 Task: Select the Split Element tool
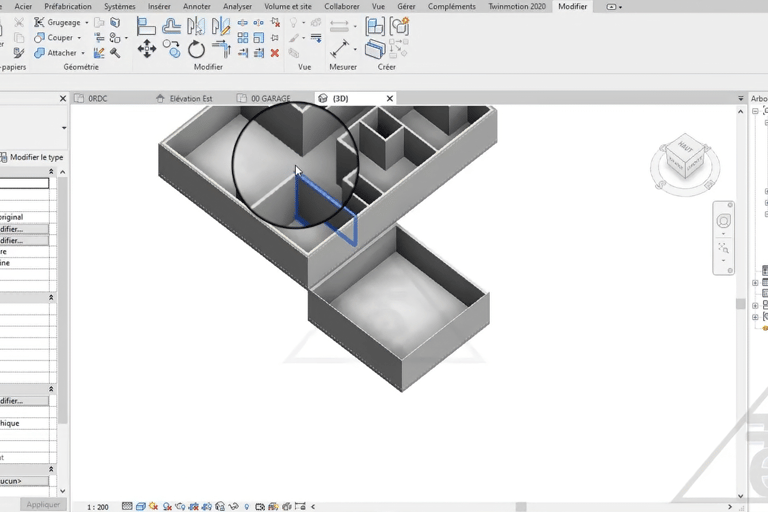(x=242, y=23)
